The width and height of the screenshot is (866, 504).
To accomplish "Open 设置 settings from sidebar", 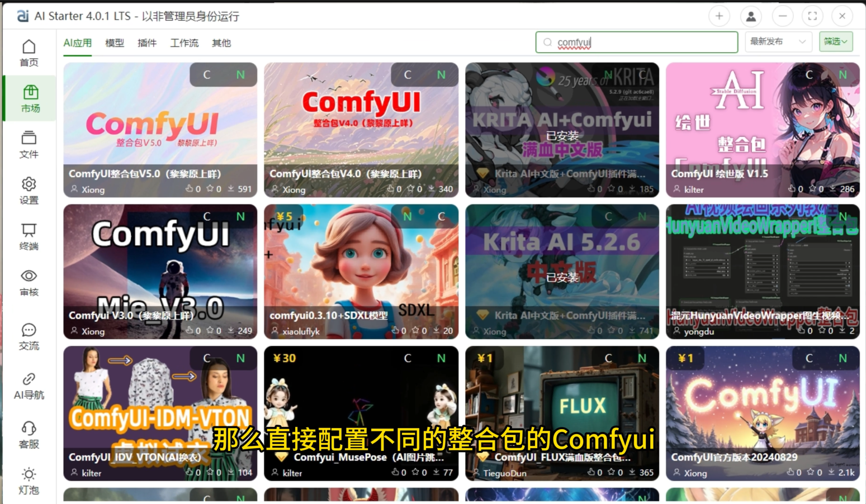I will click(29, 191).
